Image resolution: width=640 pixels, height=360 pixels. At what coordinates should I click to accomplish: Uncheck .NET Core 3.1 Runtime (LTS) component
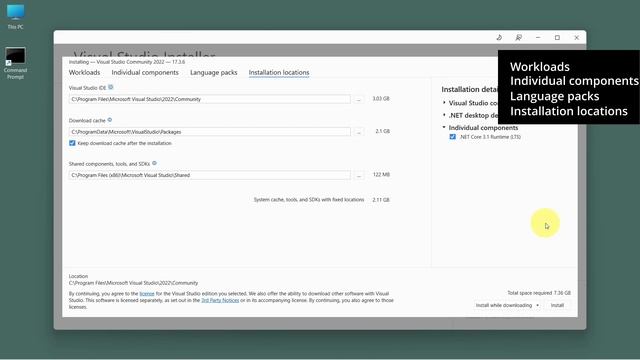pyautogui.click(x=453, y=137)
